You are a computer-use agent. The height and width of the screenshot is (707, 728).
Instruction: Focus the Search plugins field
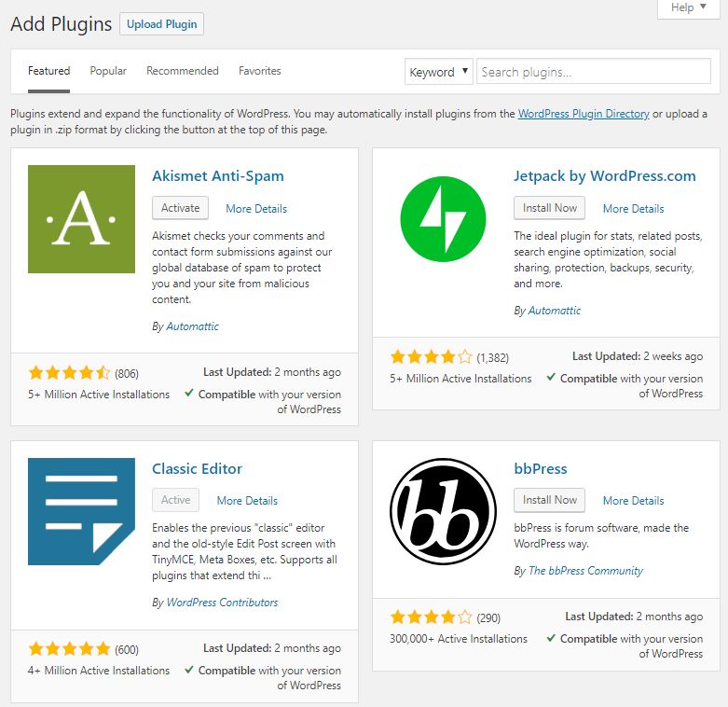click(x=594, y=72)
